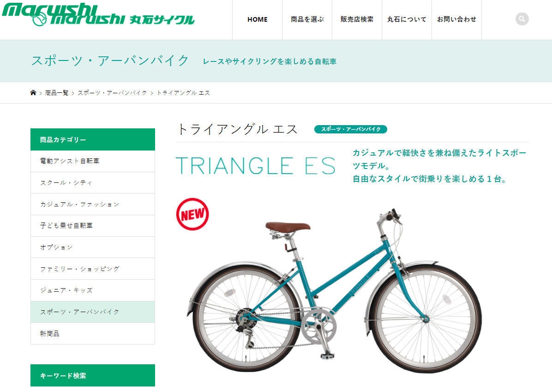
Task: Select スクール・シティ category
Action: 93,182
